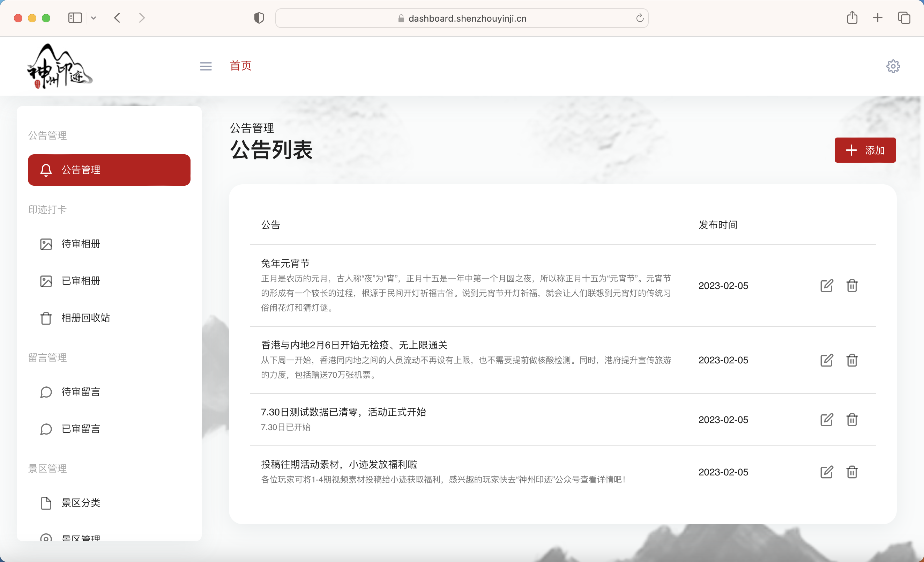Select the 首页 menu item
The height and width of the screenshot is (562, 924).
coord(240,66)
